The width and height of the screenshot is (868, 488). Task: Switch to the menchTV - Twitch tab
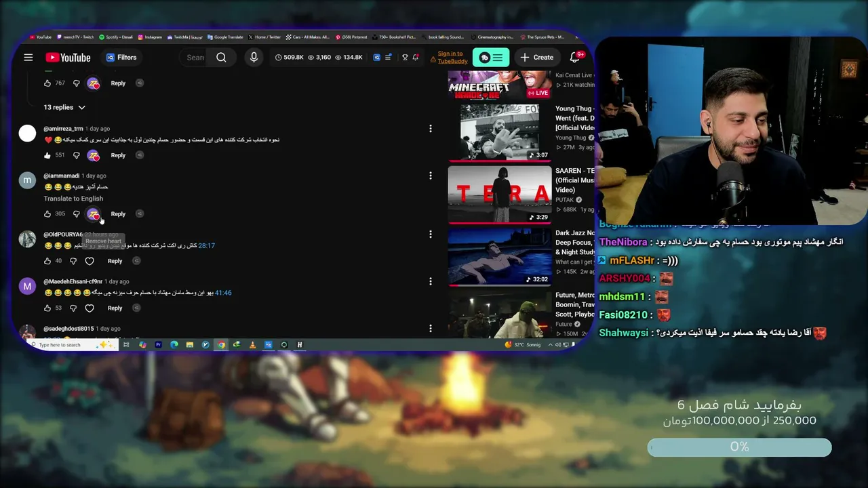click(x=77, y=37)
